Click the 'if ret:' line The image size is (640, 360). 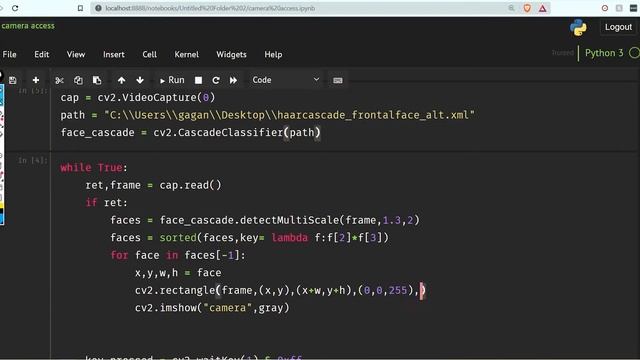tap(107, 203)
